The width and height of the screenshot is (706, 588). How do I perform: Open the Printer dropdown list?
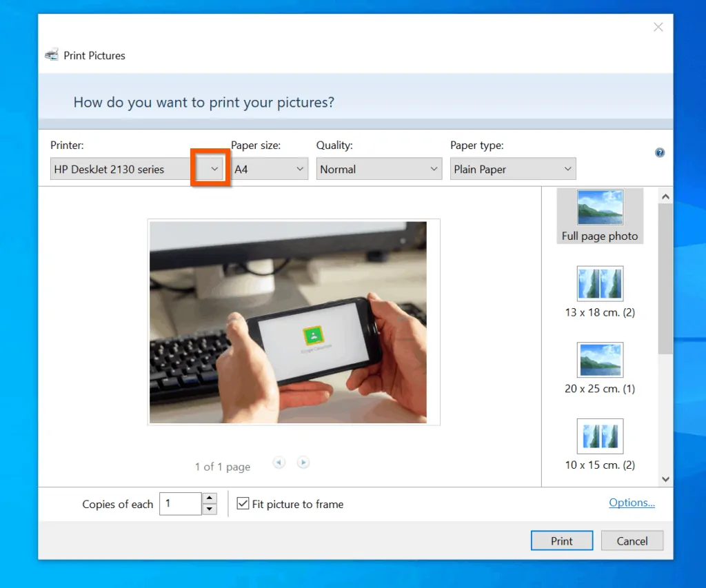pos(214,169)
